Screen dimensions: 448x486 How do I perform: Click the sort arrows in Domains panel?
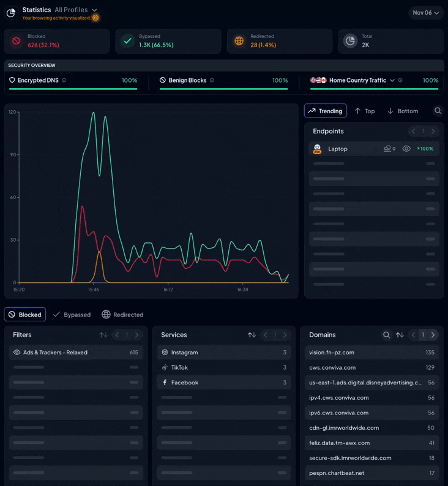400,335
